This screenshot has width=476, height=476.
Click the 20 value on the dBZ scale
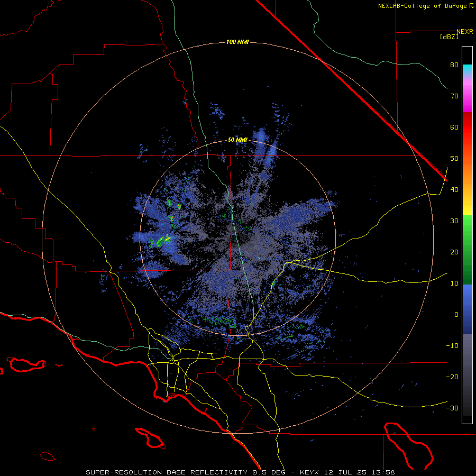[x=454, y=252]
